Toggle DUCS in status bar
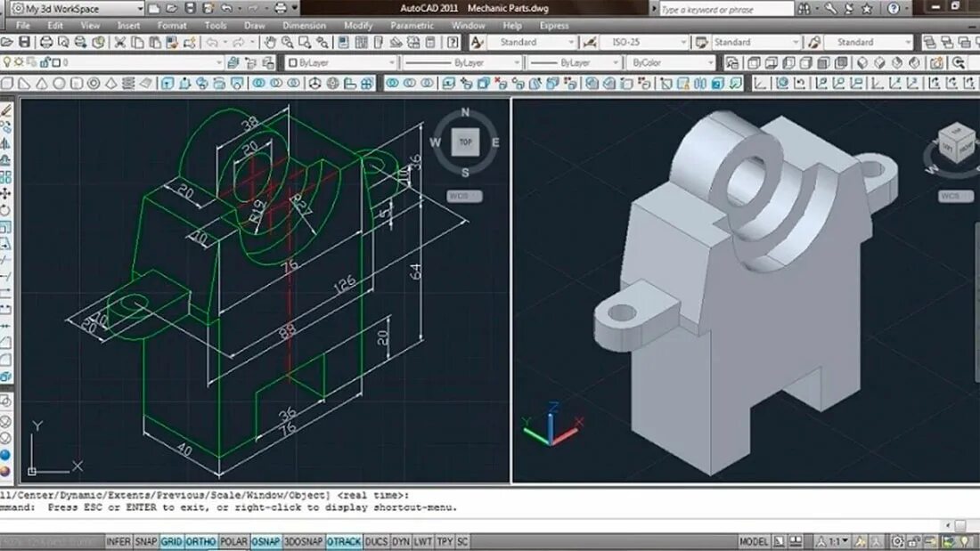 (x=376, y=541)
